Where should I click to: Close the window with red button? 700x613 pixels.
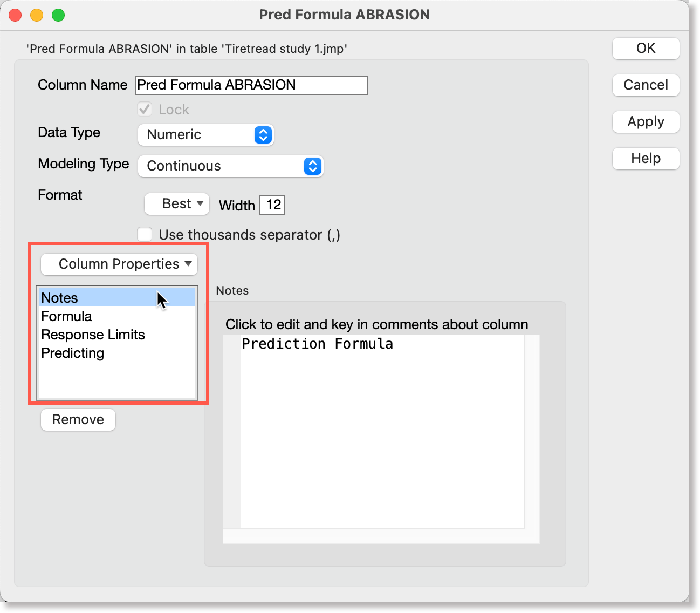tap(15, 15)
